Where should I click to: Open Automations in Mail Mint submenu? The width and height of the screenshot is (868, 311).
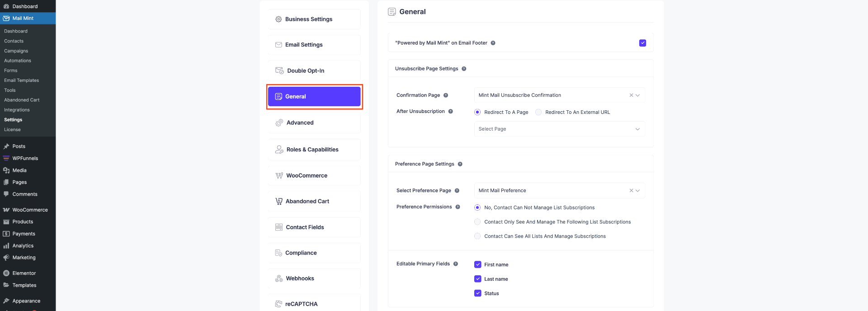click(18, 61)
